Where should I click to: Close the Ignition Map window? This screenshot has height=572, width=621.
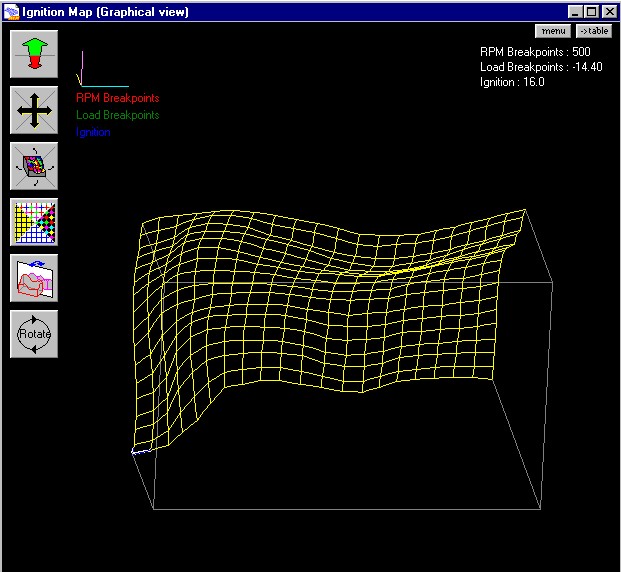[x=608, y=12]
